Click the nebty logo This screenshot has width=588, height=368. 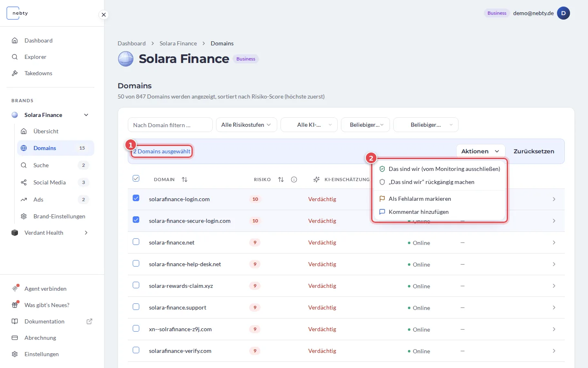coord(18,13)
